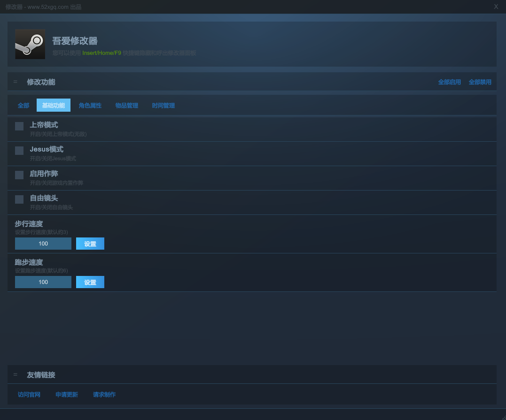506x420 pixels.
Task: Close the trainer window with X
Action: pos(496,7)
